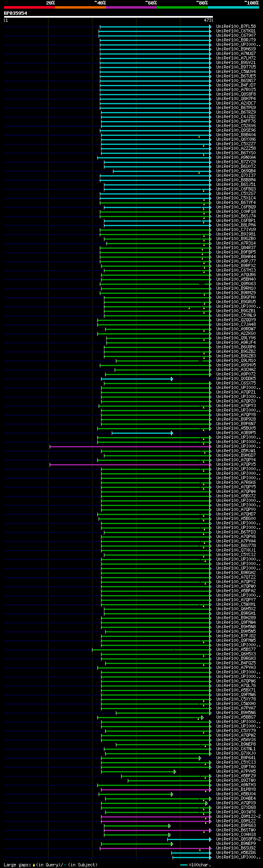This screenshot has height=868, width=263.
Task: Click hit label UniRef100_C5YNL9
Action: [236, 315]
